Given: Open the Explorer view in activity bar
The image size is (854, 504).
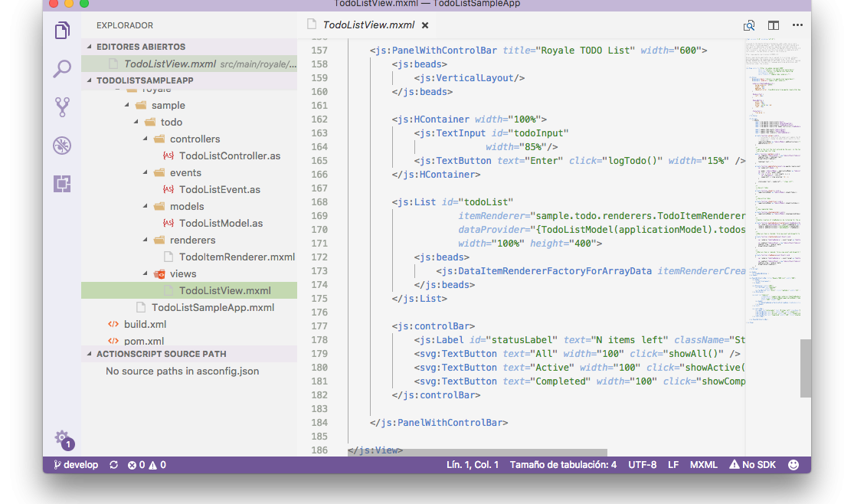Looking at the screenshot, I should pos(62,31).
